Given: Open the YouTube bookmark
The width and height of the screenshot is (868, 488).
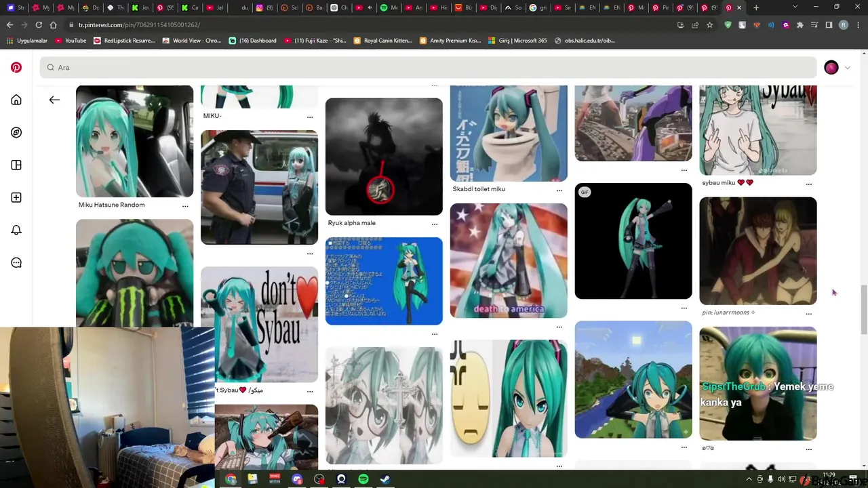Looking at the screenshot, I should (71, 41).
